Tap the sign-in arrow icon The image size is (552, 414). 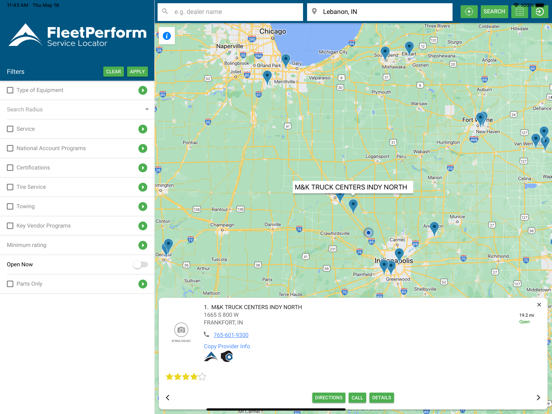coord(539,12)
